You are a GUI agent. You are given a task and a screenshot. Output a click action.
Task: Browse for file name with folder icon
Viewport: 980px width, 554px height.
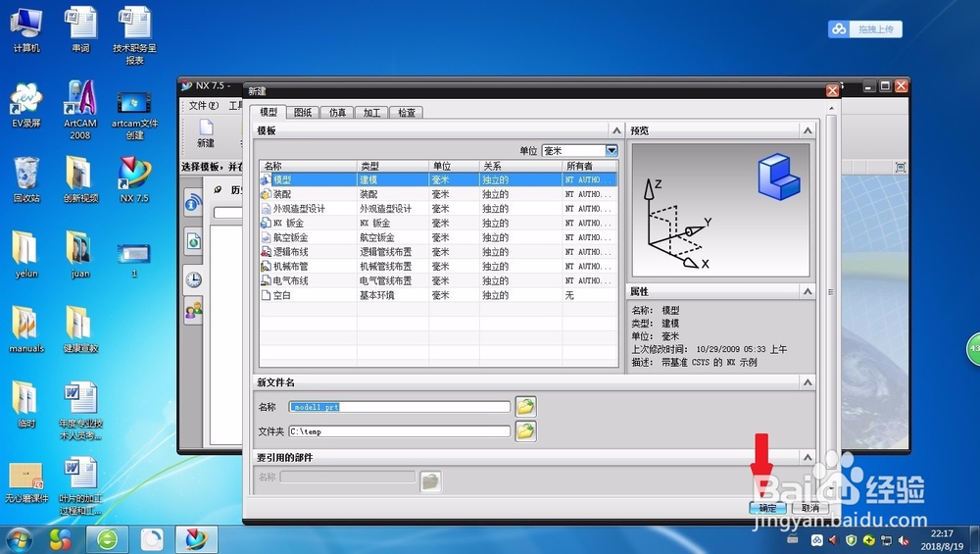(525, 407)
